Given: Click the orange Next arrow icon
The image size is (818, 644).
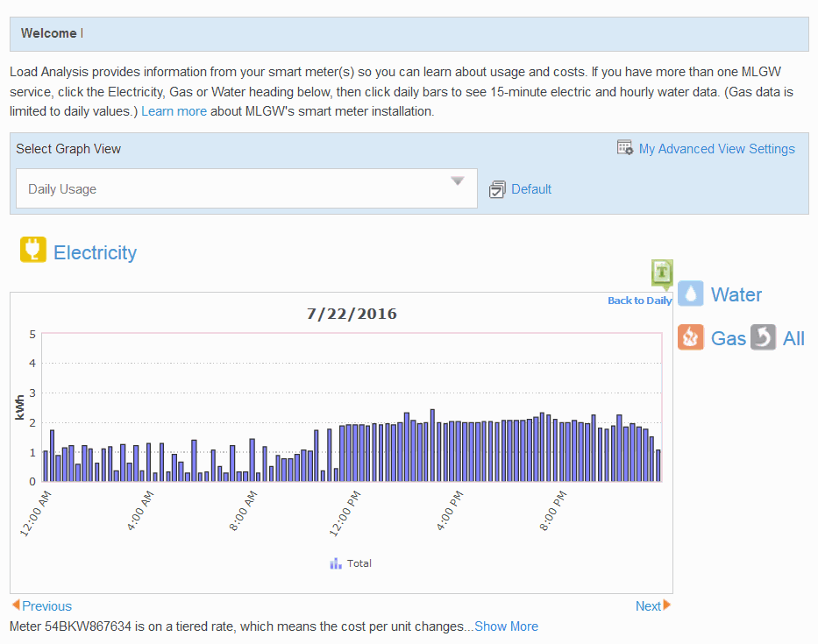Looking at the screenshot, I should tap(666, 605).
